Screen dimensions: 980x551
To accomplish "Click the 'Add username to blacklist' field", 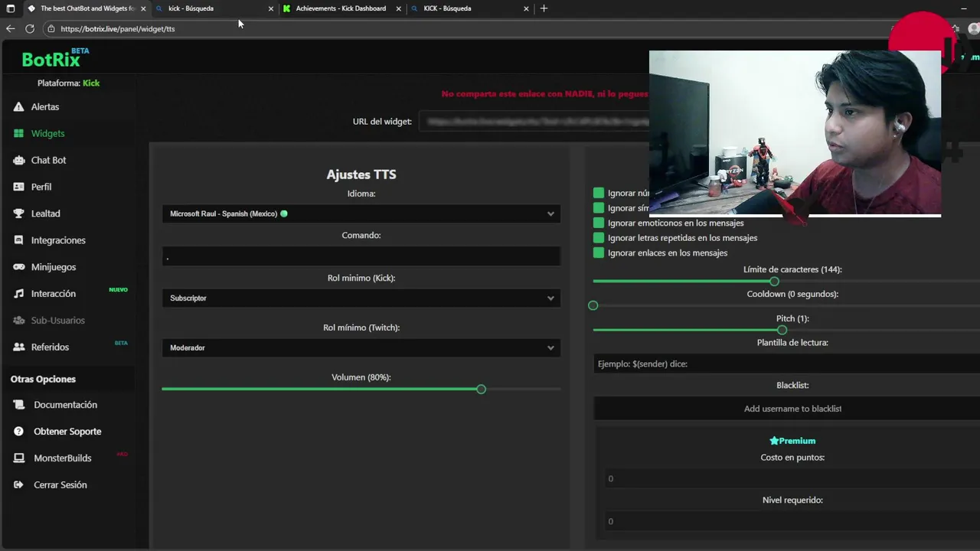I will [786, 409].
